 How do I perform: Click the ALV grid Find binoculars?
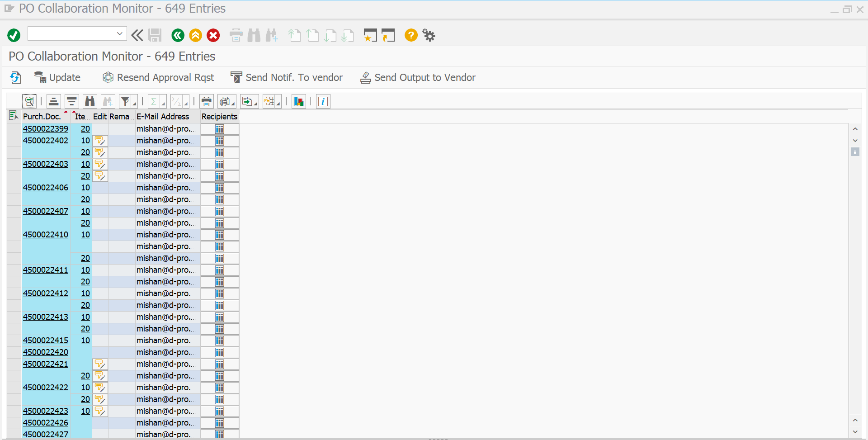coord(90,101)
